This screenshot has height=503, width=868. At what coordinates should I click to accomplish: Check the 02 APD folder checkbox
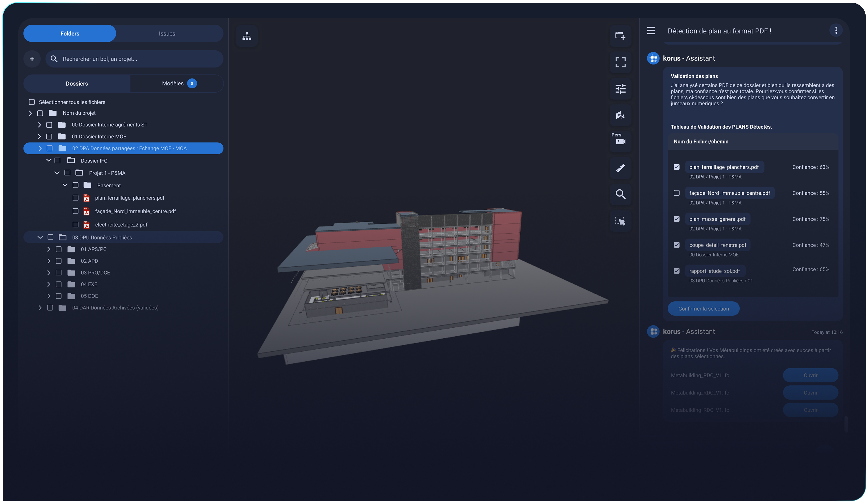59,261
